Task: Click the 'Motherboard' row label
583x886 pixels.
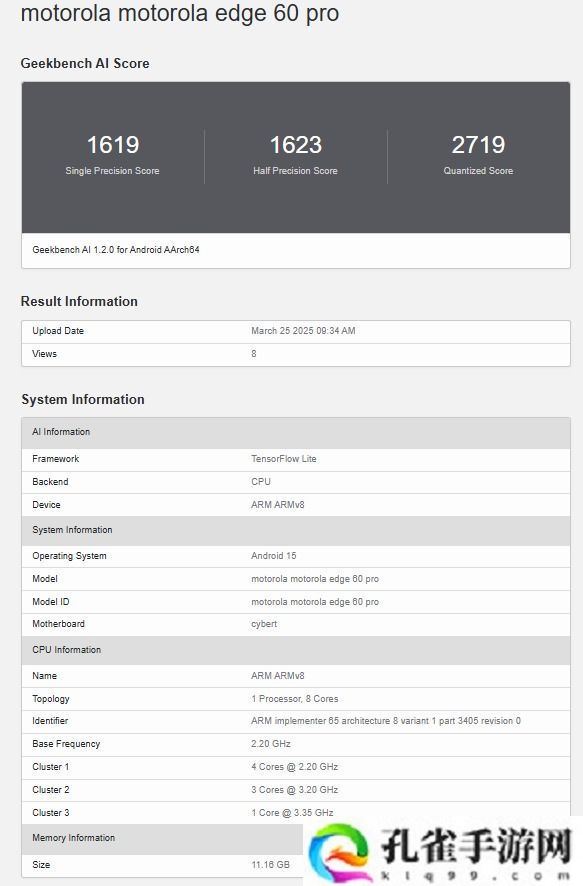Action: [59, 624]
